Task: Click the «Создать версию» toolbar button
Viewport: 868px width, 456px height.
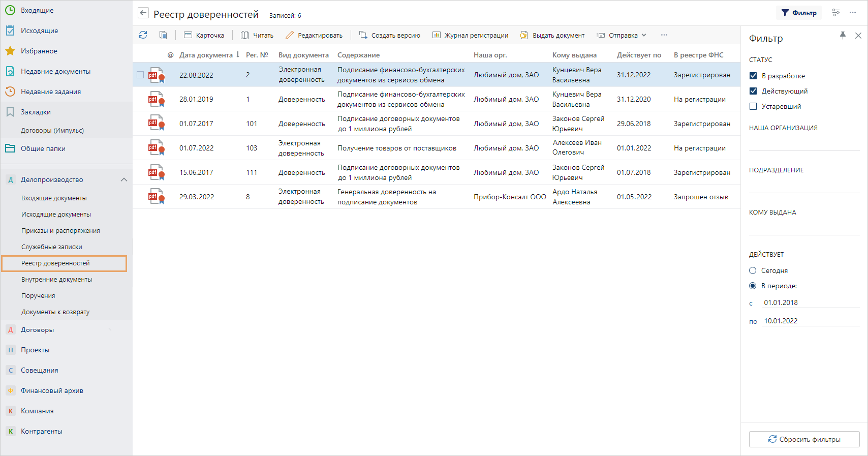Action: click(x=390, y=35)
